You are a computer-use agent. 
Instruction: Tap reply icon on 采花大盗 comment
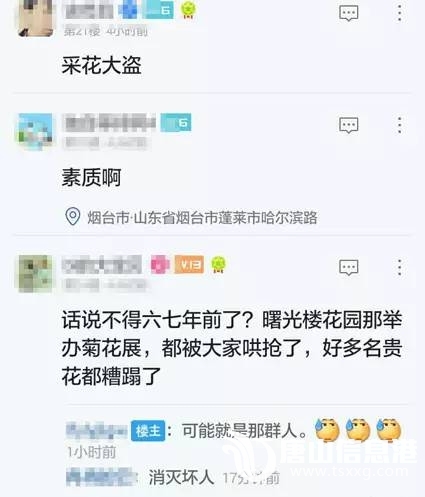(349, 13)
